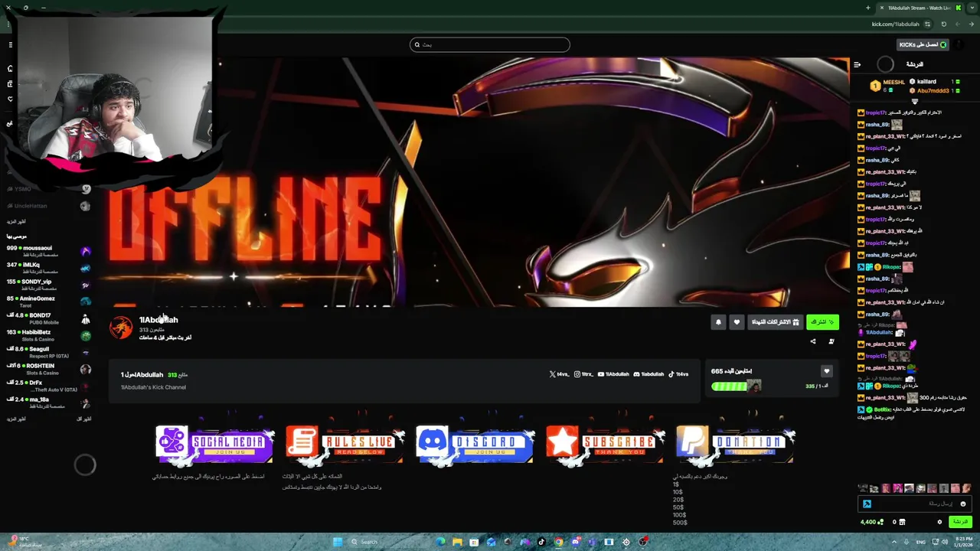Open Instagram 1ltrx_ link

click(584, 374)
